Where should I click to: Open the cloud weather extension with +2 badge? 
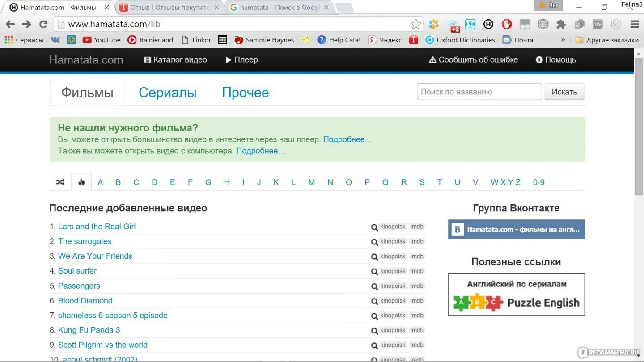[453, 25]
